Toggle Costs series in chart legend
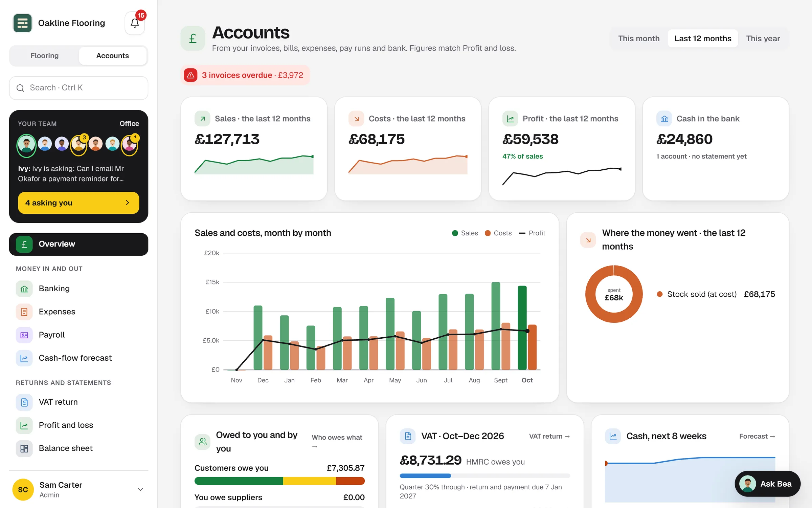This screenshot has height=508, width=812. point(498,233)
